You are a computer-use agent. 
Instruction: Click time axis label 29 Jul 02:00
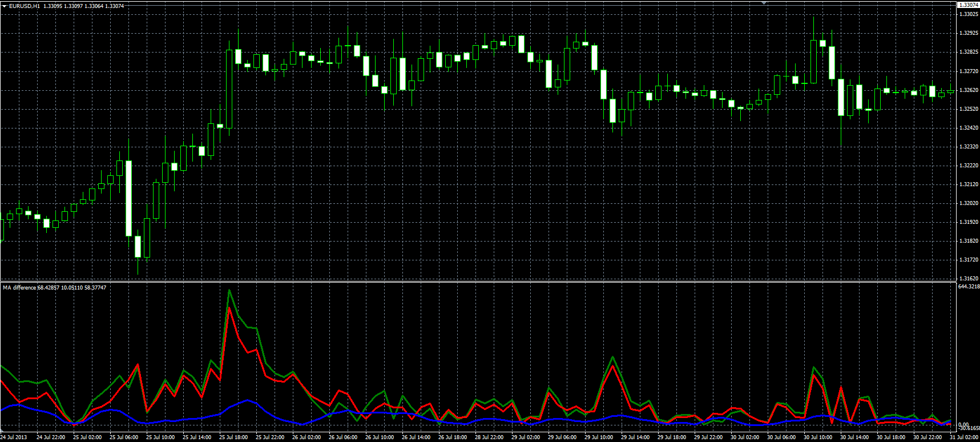[x=526, y=437]
